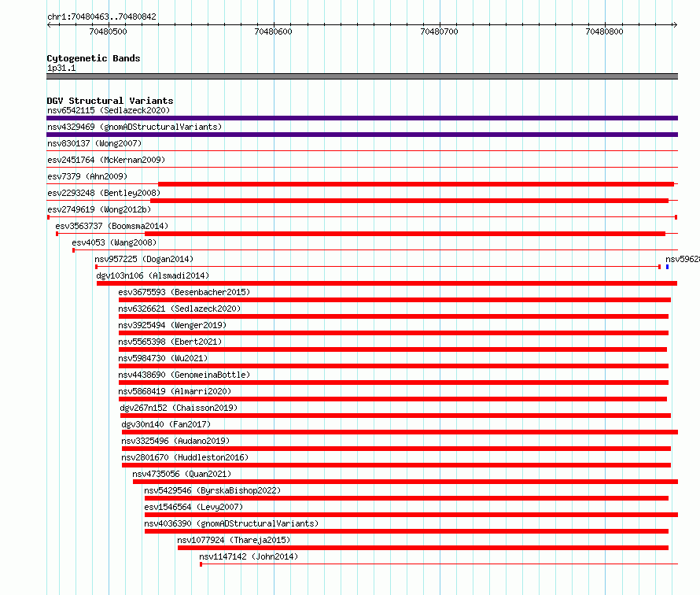700x595 pixels.
Task: Click ruler position 70480600
Action: 273,31
